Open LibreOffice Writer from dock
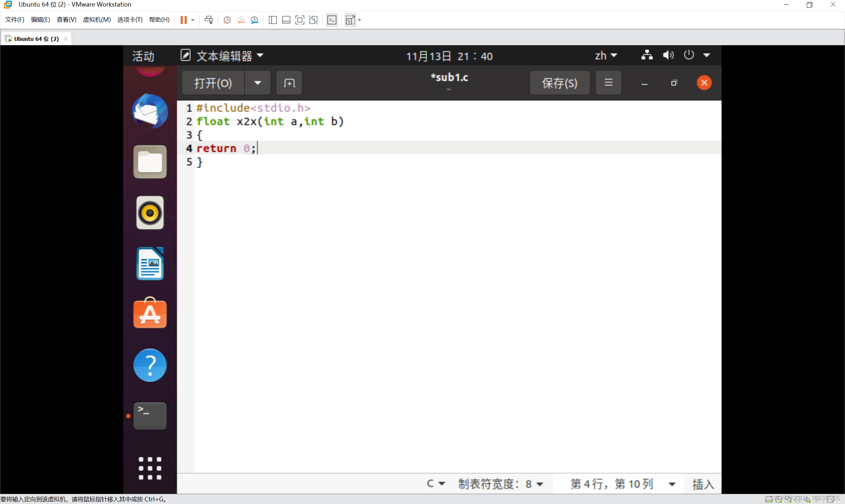This screenshot has height=504, width=845. [150, 264]
